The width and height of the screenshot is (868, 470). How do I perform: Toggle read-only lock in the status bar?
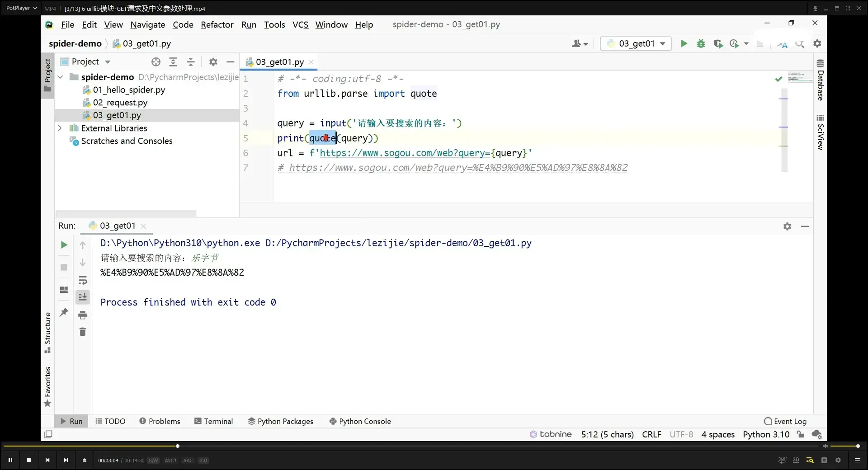[x=801, y=434]
